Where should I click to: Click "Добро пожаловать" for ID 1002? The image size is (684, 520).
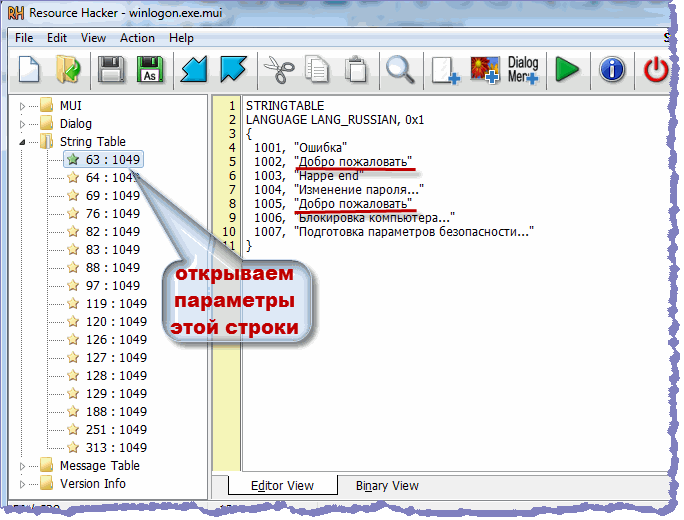[x=353, y=162]
